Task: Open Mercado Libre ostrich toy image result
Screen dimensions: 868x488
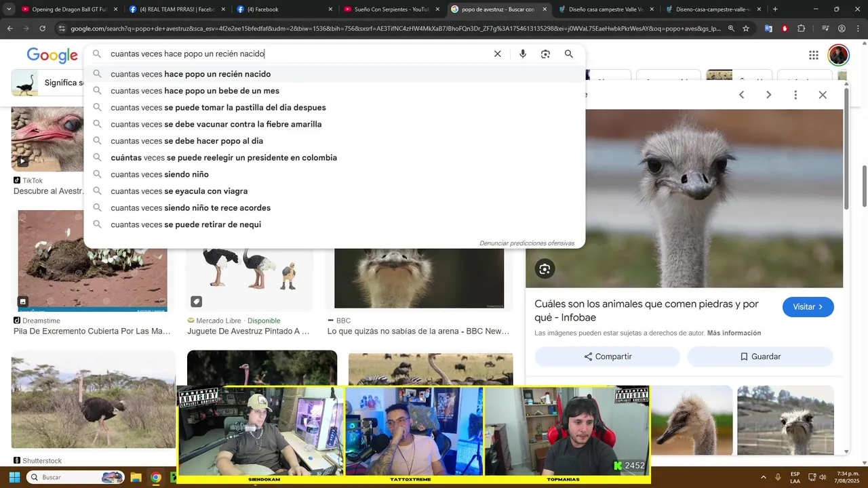Action: point(249,279)
